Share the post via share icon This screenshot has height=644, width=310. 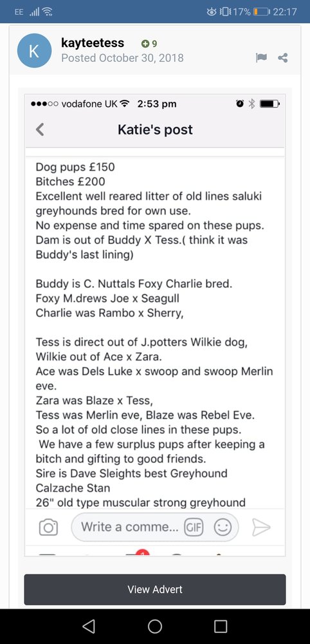coord(282,58)
